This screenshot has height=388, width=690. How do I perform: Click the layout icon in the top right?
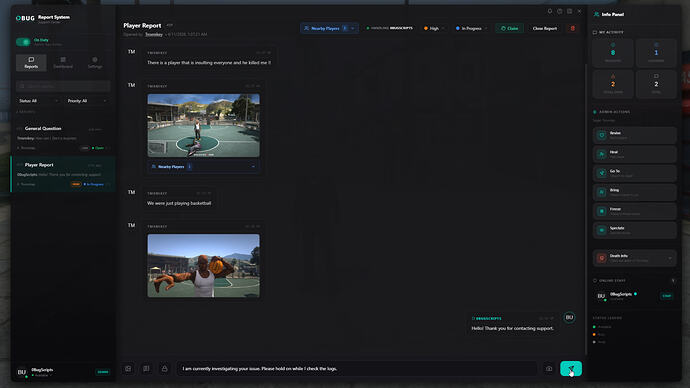[569, 11]
